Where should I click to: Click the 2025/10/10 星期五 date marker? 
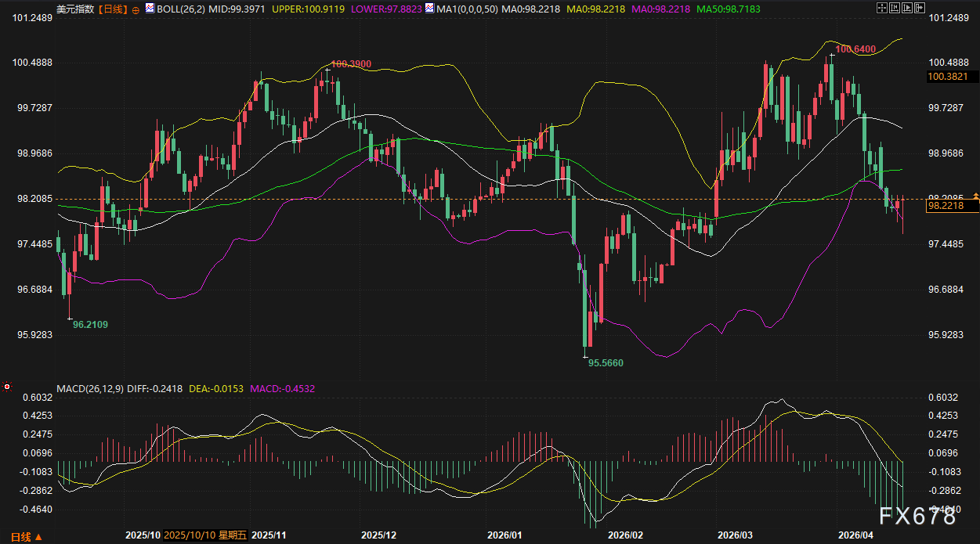(206, 535)
